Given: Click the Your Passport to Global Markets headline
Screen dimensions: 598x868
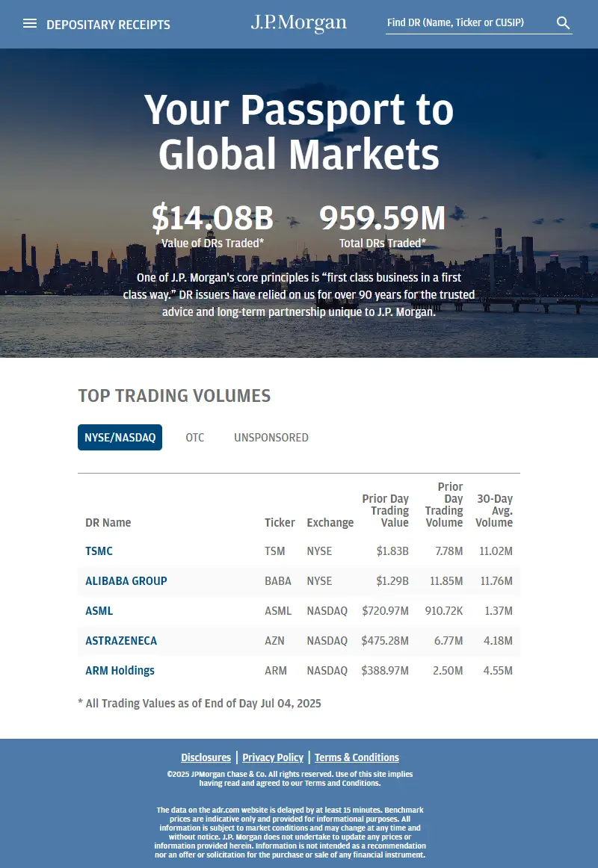Looking at the screenshot, I should [x=299, y=131].
